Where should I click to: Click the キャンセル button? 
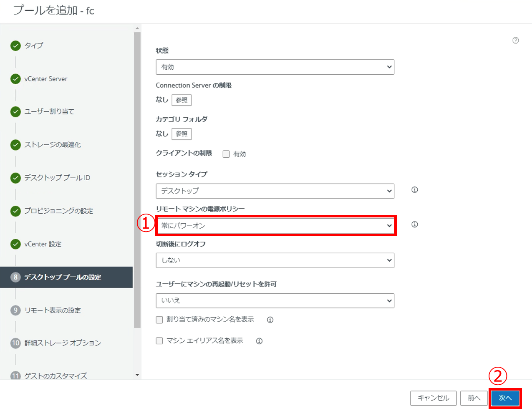(x=433, y=398)
